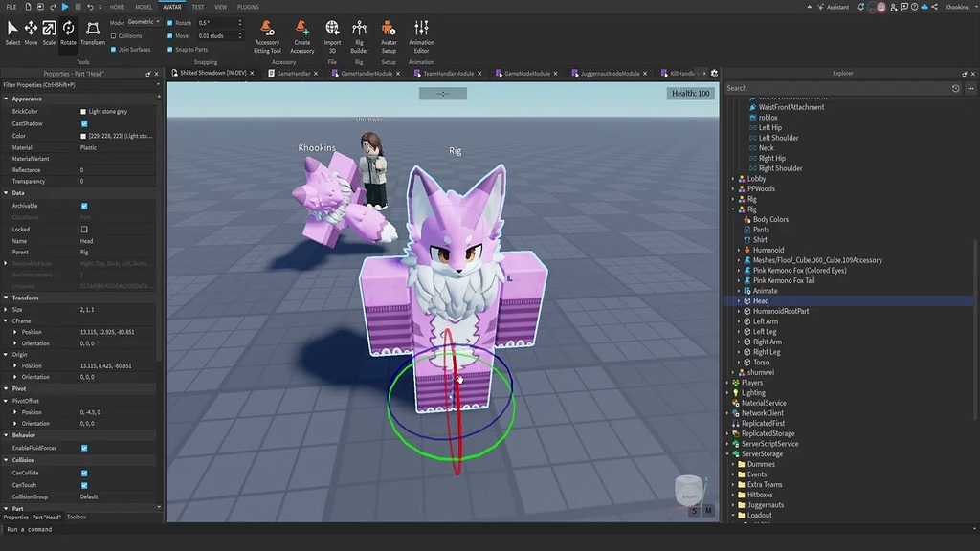Select the Move tool
This screenshot has height=551, width=980.
click(x=31, y=33)
